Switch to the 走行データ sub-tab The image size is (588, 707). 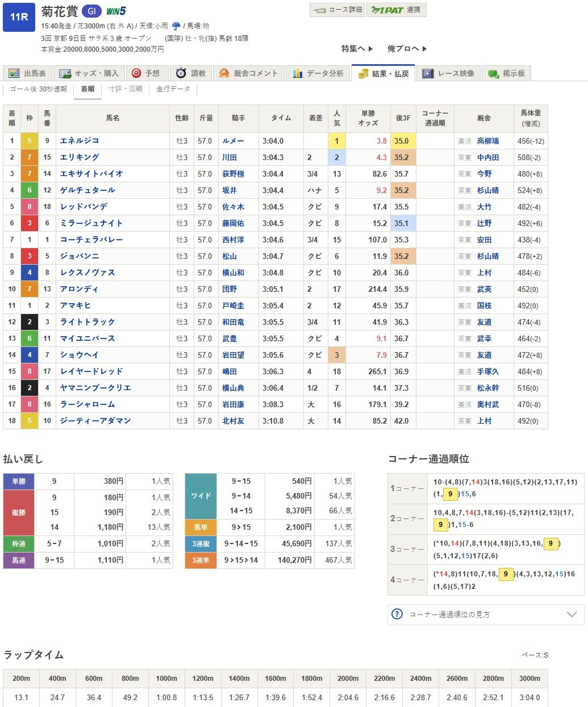click(x=173, y=89)
